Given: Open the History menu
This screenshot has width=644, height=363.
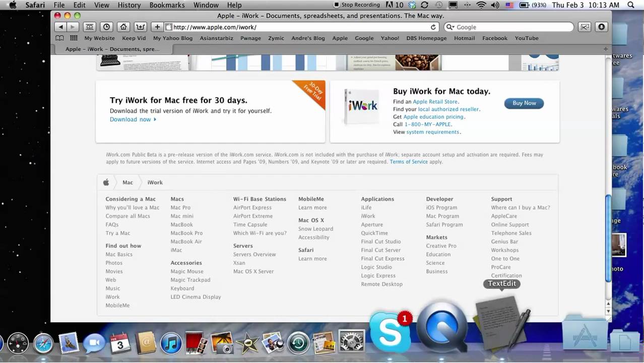Looking at the screenshot, I should 129,5.
